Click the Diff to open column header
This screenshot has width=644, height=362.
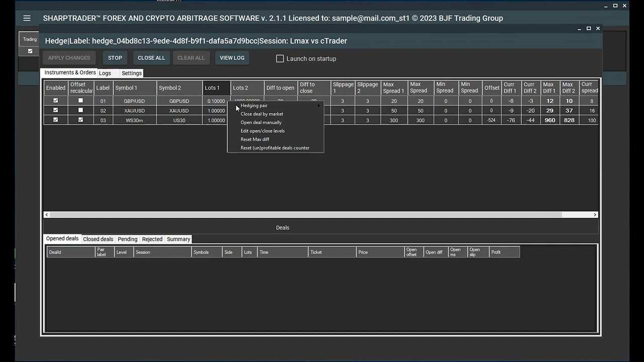pos(280,88)
